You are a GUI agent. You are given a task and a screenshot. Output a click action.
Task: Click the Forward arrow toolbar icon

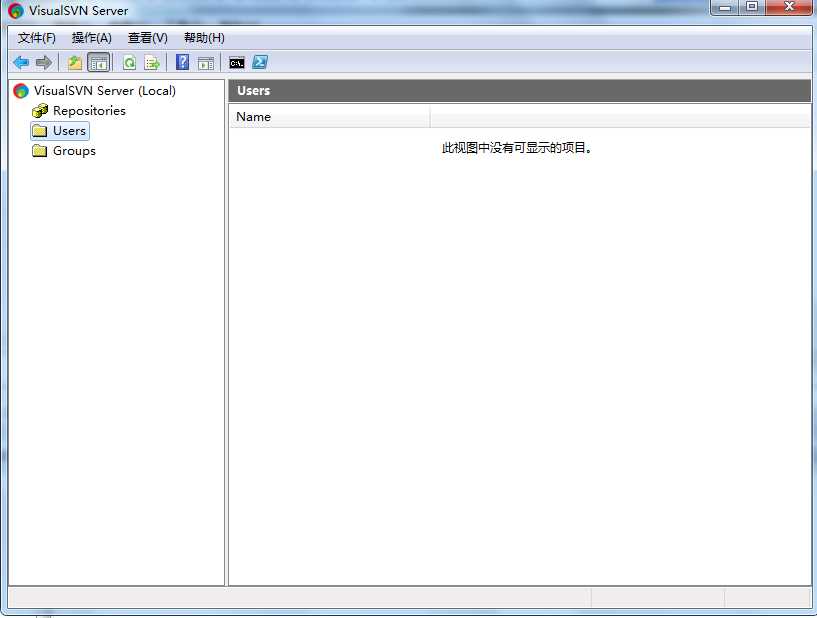pos(44,63)
